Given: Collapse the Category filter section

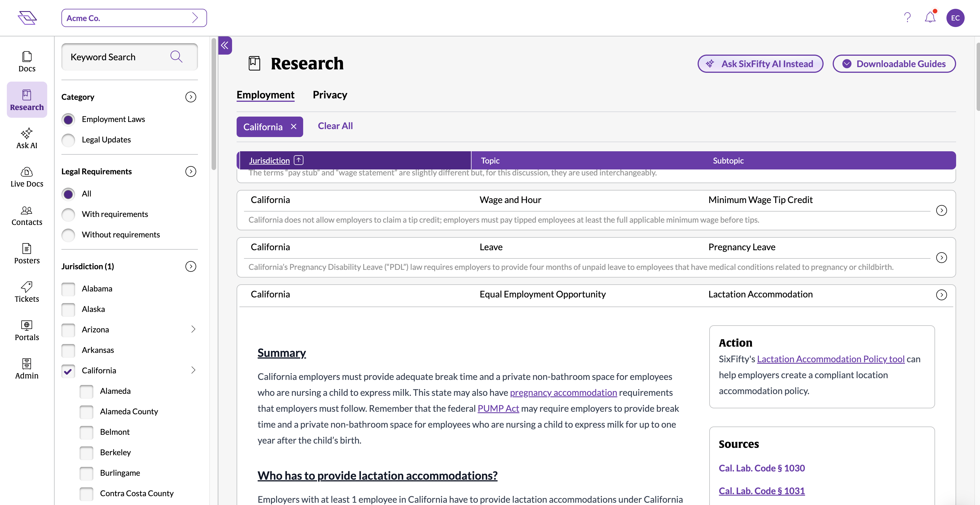Looking at the screenshot, I should coord(191,97).
